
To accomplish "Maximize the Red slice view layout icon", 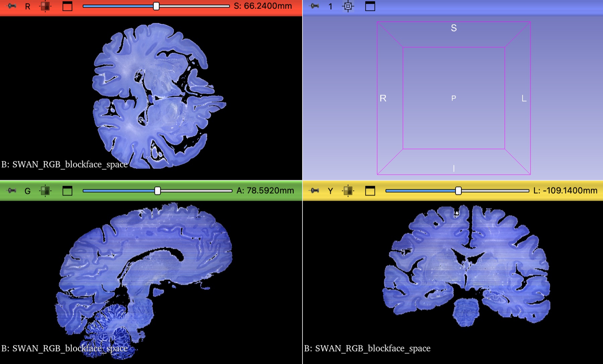I will point(67,6).
